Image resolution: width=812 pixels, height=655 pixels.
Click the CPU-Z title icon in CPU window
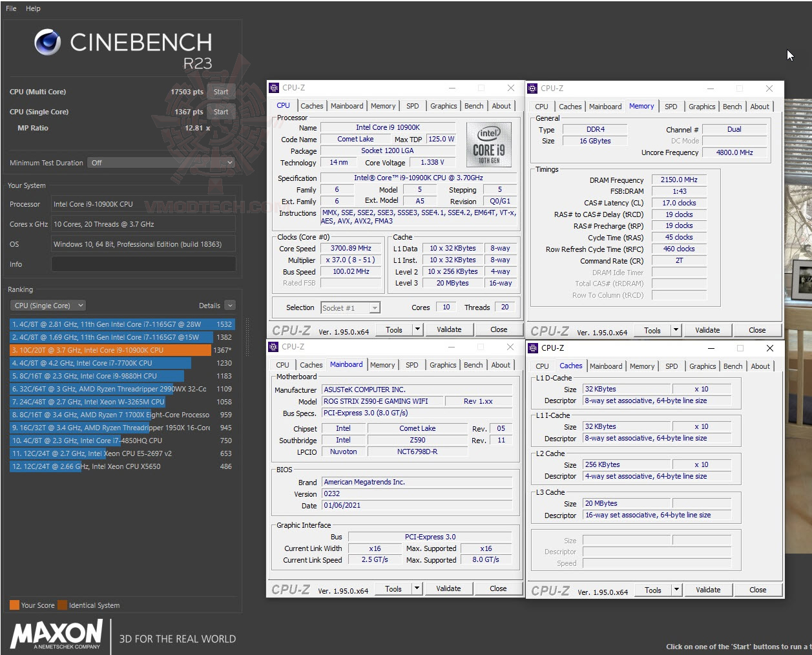point(274,88)
